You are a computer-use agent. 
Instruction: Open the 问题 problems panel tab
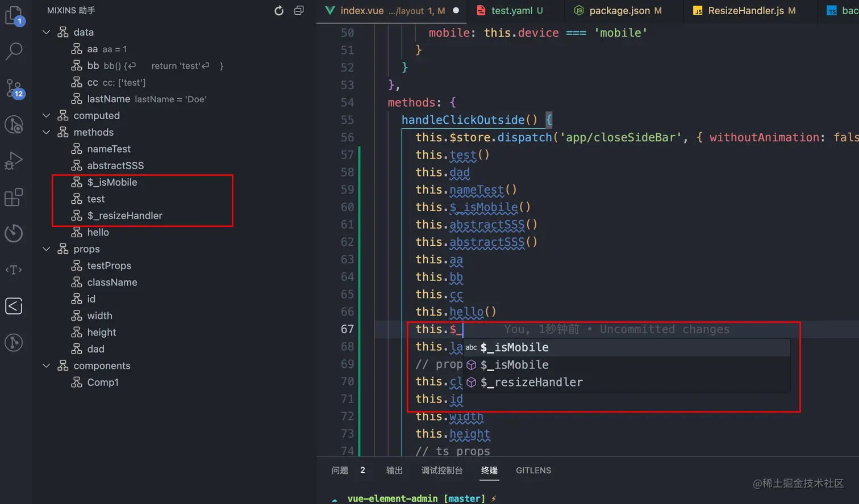click(340, 471)
